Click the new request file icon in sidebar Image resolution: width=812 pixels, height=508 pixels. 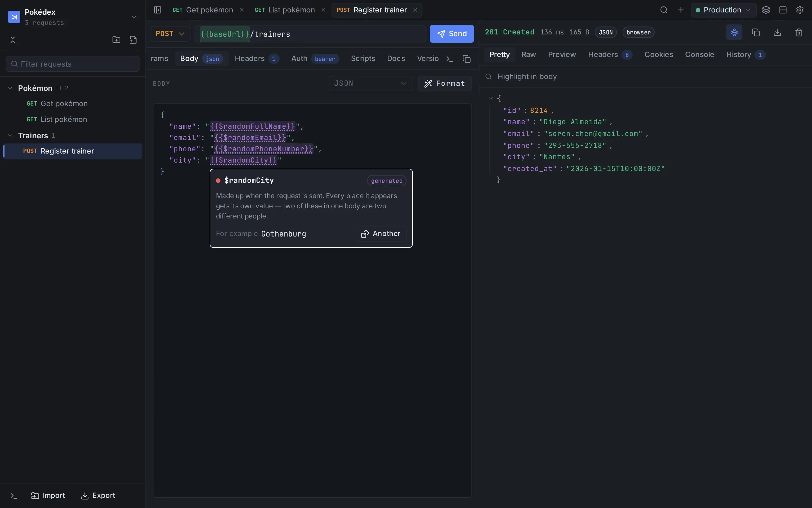click(133, 40)
